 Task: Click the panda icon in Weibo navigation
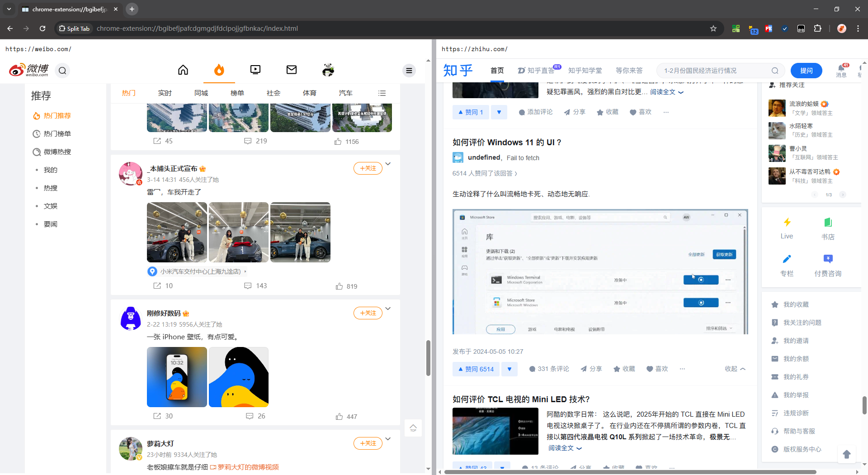[x=328, y=70]
